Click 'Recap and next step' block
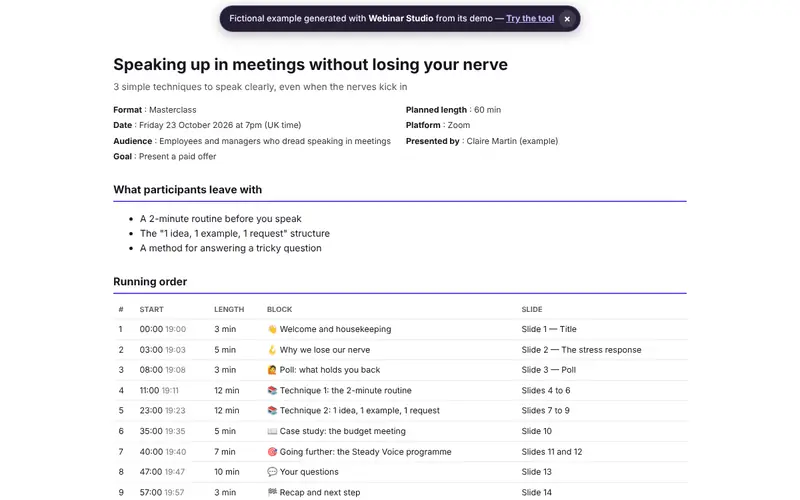Screen dimensions: 800x500 [x=320, y=492]
